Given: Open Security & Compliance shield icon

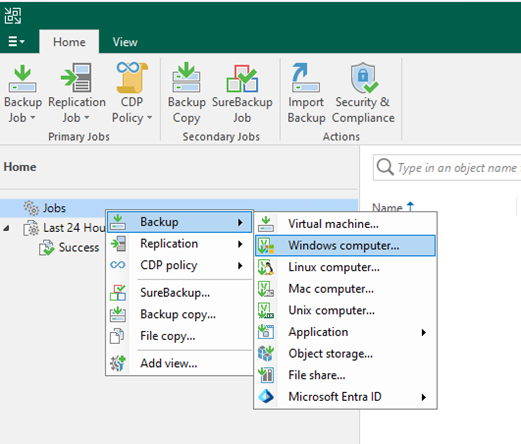Looking at the screenshot, I should [x=364, y=78].
